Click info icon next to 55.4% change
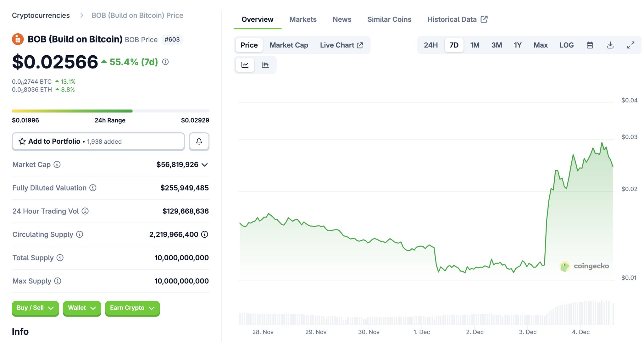The height and width of the screenshot is (342, 644). point(165,62)
